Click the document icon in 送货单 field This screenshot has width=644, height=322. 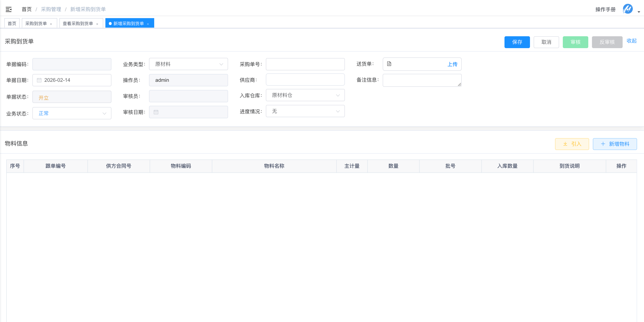coord(389,64)
